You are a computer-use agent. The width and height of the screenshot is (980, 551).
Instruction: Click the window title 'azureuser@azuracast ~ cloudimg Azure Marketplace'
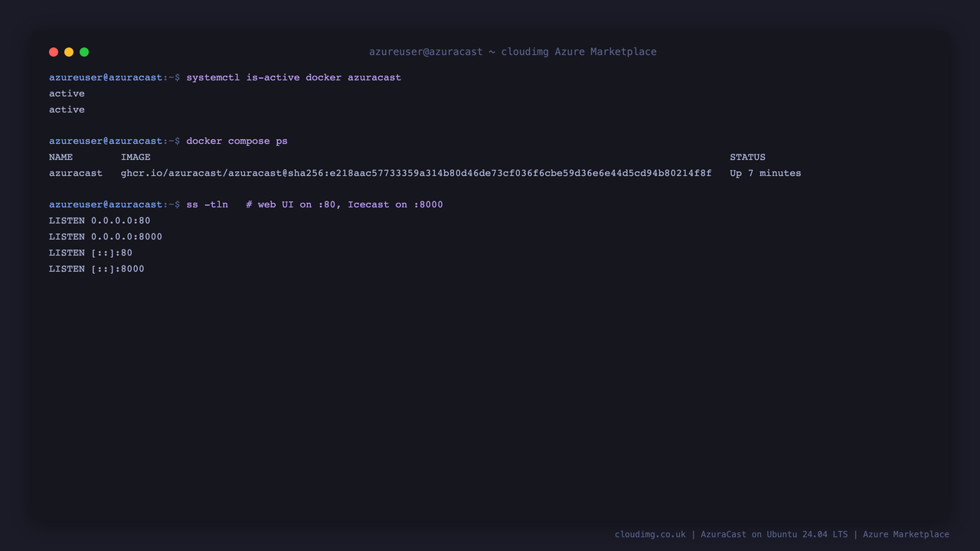pyautogui.click(x=513, y=52)
